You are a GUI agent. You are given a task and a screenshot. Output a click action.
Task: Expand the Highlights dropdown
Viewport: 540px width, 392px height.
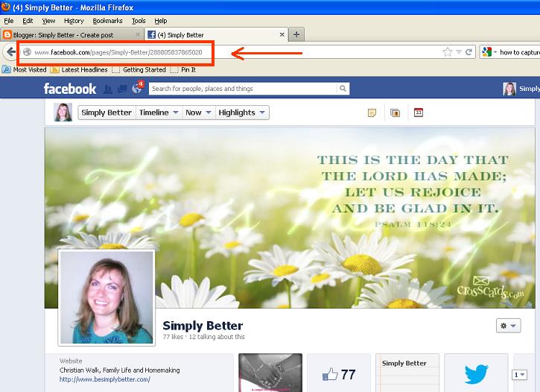pos(242,113)
